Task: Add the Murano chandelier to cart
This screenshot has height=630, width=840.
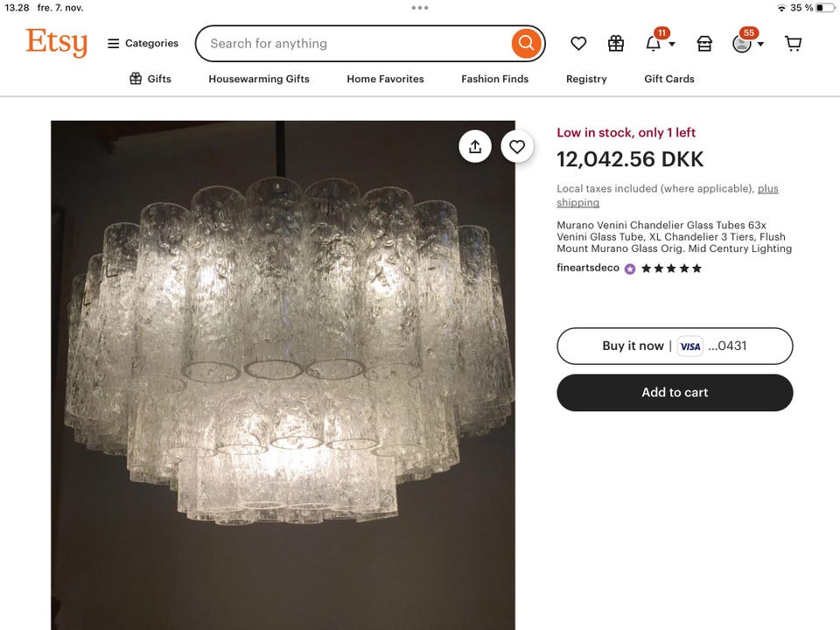Action: (x=675, y=392)
